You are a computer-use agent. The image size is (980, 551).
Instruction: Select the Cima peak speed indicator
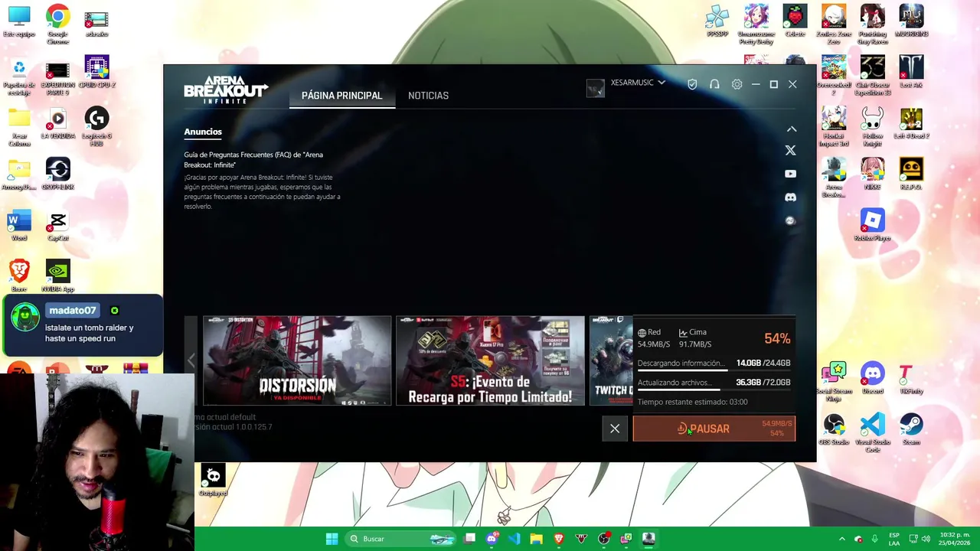pyautogui.click(x=695, y=338)
